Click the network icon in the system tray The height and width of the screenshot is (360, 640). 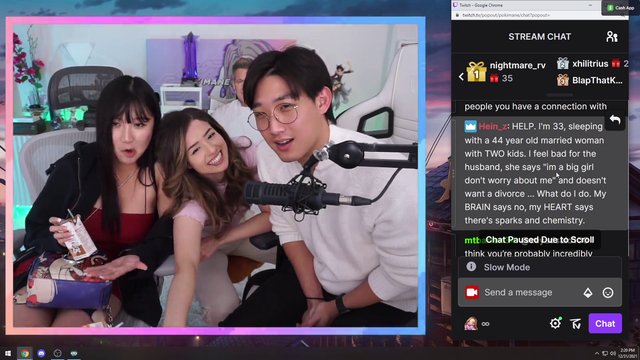pyautogui.click(x=605, y=353)
